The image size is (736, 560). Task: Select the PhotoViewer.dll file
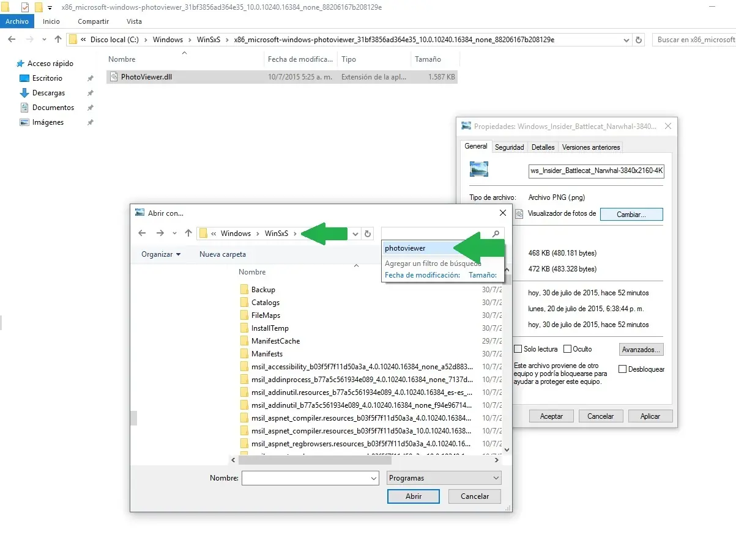[x=281, y=78]
